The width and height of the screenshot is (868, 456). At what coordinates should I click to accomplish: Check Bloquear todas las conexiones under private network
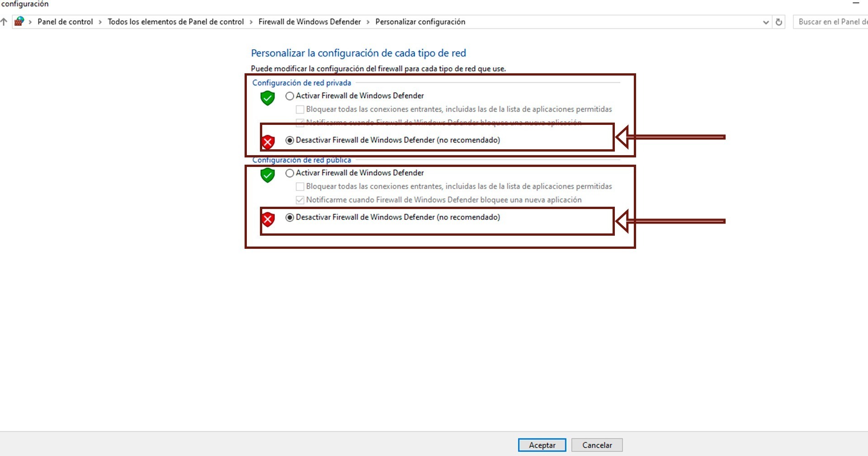tap(300, 109)
